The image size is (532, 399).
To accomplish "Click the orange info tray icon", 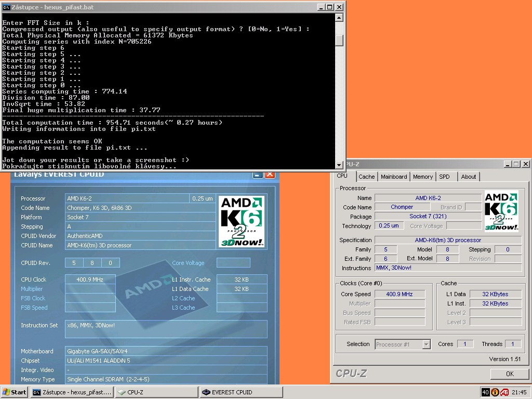I will point(495,392).
